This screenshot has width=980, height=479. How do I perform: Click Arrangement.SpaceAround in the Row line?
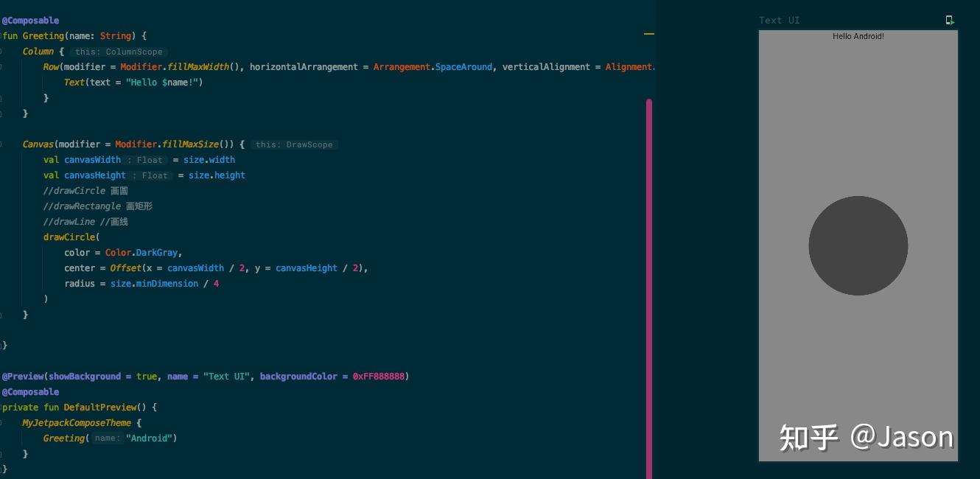(433, 67)
